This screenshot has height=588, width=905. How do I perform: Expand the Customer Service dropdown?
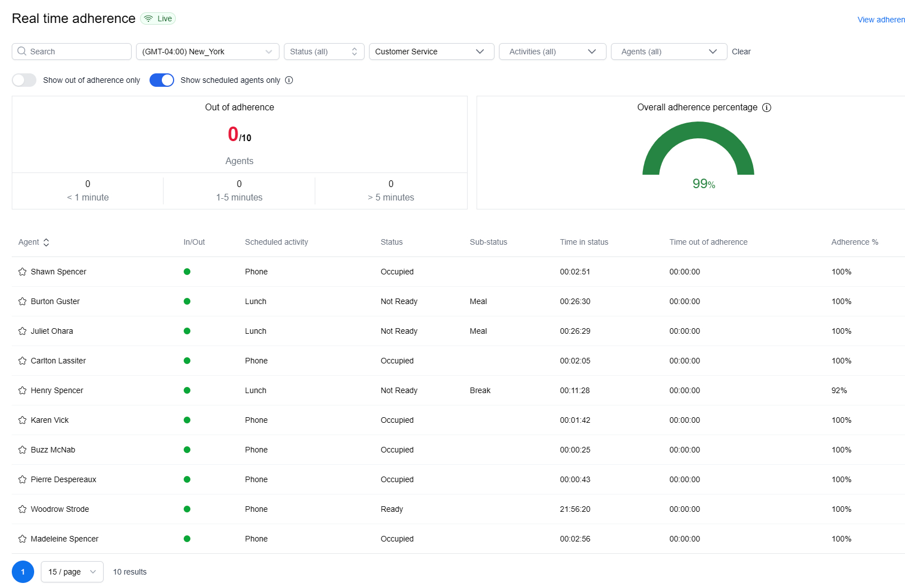coord(431,52)
